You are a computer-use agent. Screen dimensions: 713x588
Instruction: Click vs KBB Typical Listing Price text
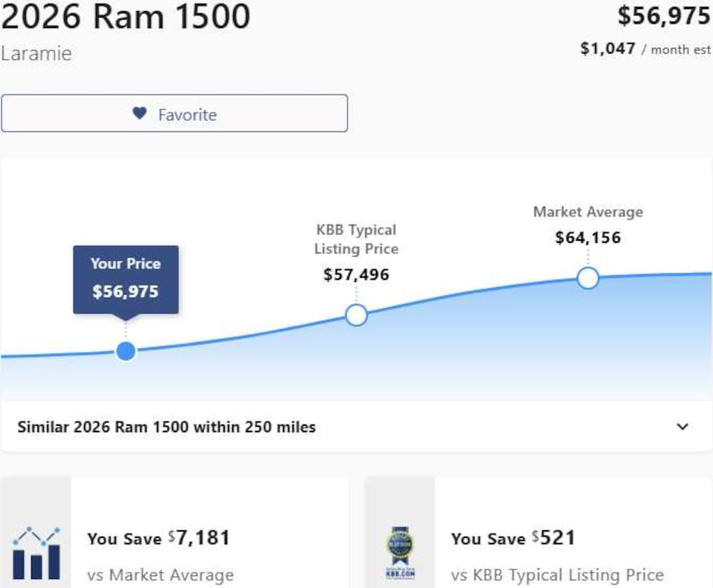[x=558, y=575]
